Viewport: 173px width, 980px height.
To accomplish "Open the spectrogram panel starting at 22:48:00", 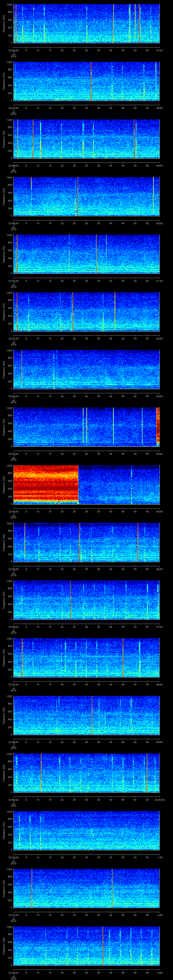I will (x=87, y=139).
